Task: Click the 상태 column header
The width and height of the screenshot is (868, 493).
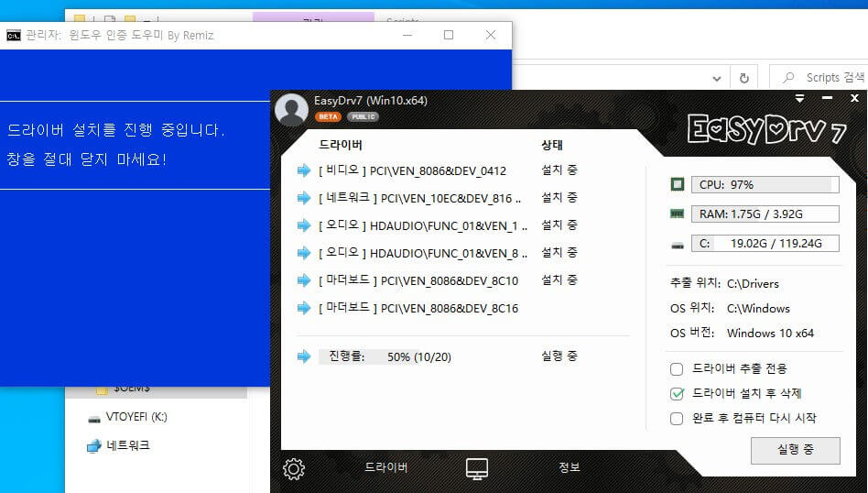Action: point(552,145)
